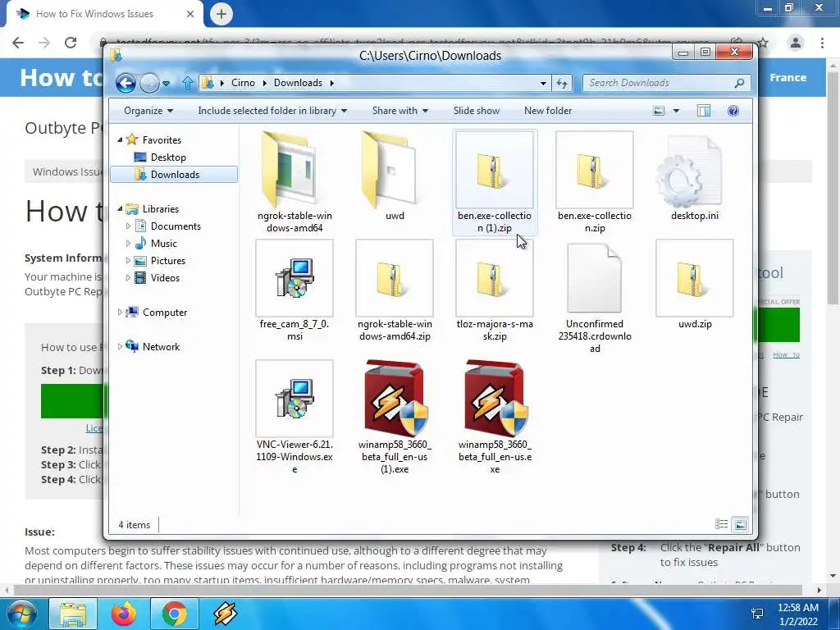Screen dimensions: 840x630
Task: Expand address bar history dropdown
Action: pyautogui.click(x=543, y=83)
